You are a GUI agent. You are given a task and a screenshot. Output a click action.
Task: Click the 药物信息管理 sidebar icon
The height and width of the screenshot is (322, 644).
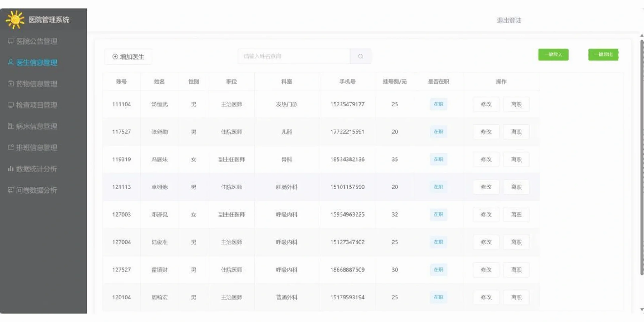[11, 84]
